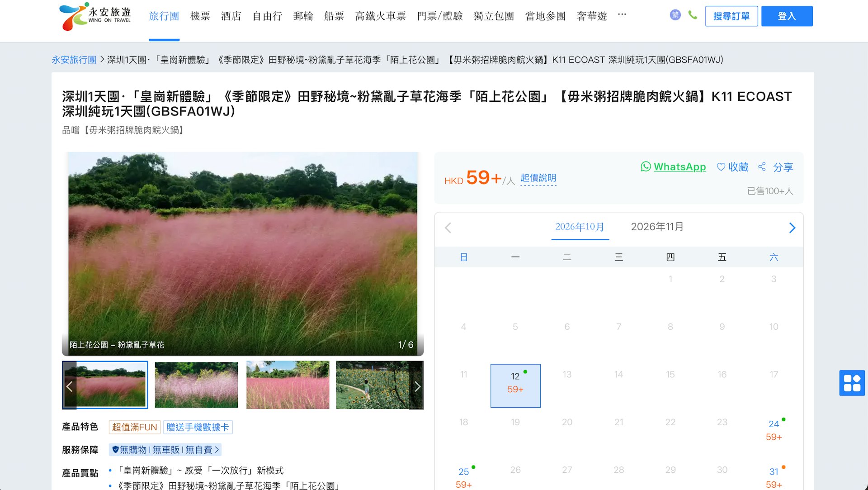Click the 超值滿FUN feature tag
868x490 pixels.
click(x=134, y=427)
